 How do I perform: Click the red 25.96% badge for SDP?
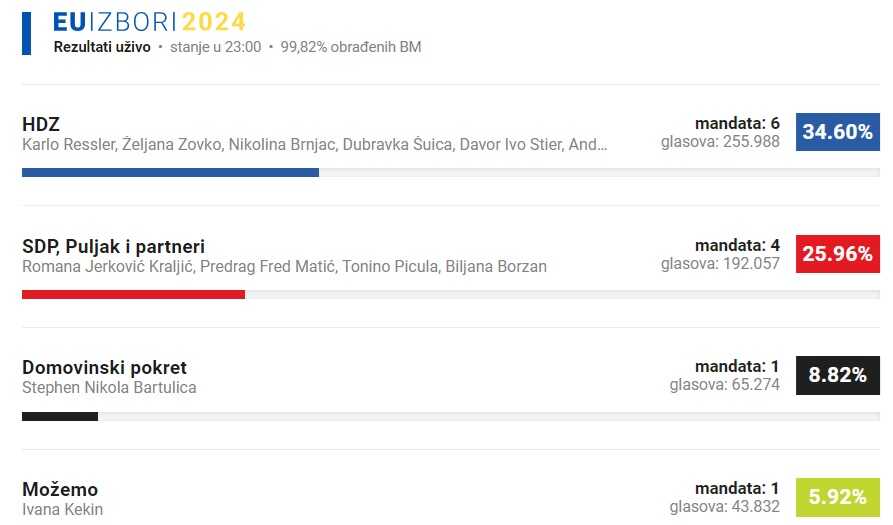point(837,254)
